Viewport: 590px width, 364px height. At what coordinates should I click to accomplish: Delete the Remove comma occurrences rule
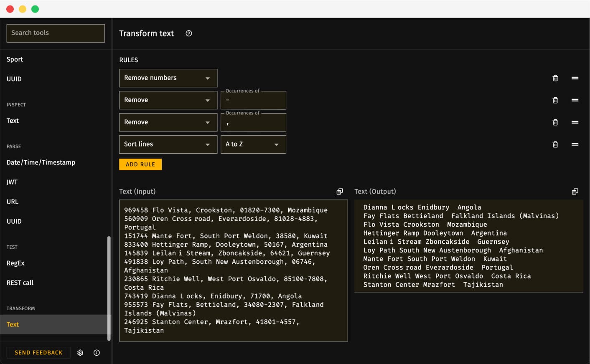pyautogui.click(x=555, y=122)
